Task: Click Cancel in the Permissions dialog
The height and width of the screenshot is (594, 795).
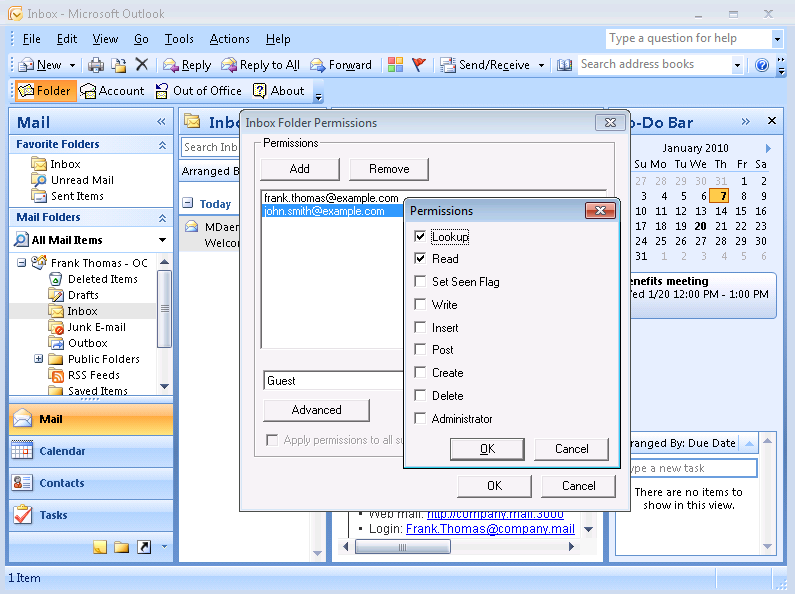Action: tap(571, 449)
